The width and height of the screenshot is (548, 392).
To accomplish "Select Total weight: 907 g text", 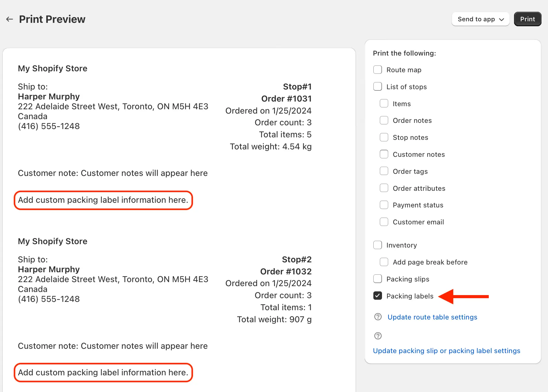I will point(274,319).
